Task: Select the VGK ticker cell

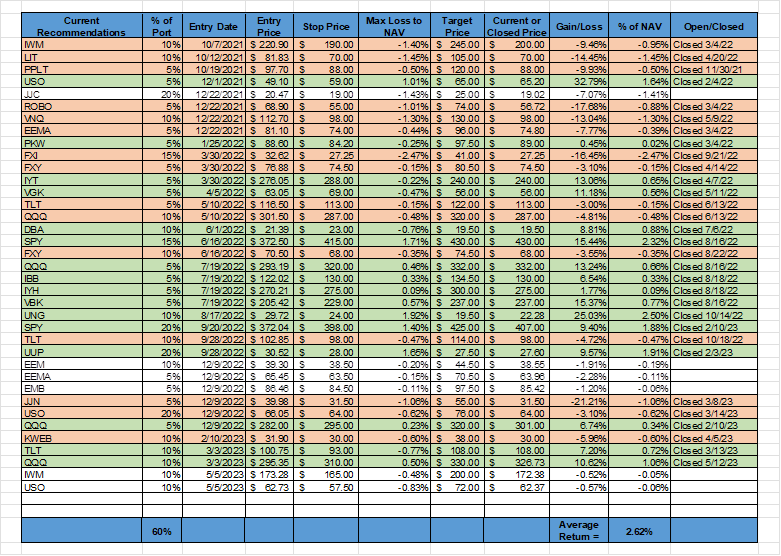Action: pyautogui.click(x=82, y=192)
